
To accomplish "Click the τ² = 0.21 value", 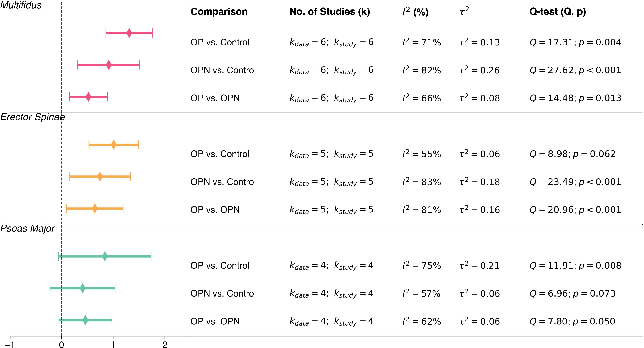I will (x=480, y=266).
